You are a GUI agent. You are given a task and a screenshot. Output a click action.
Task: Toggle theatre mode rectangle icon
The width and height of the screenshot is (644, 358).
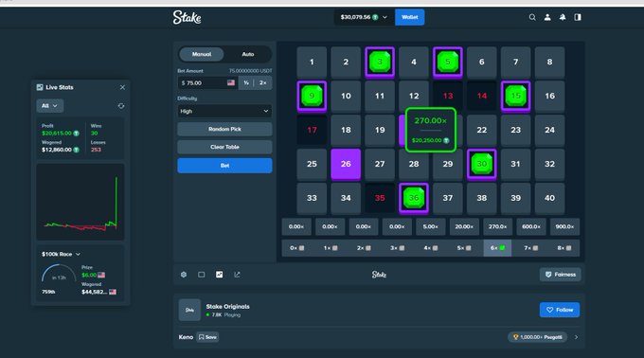(x=201, y=275)
